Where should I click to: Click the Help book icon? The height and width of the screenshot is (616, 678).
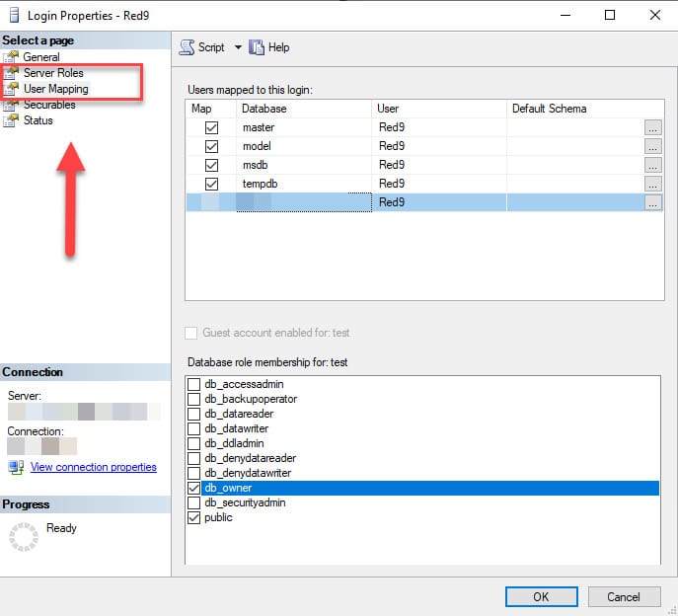point(256,47)
